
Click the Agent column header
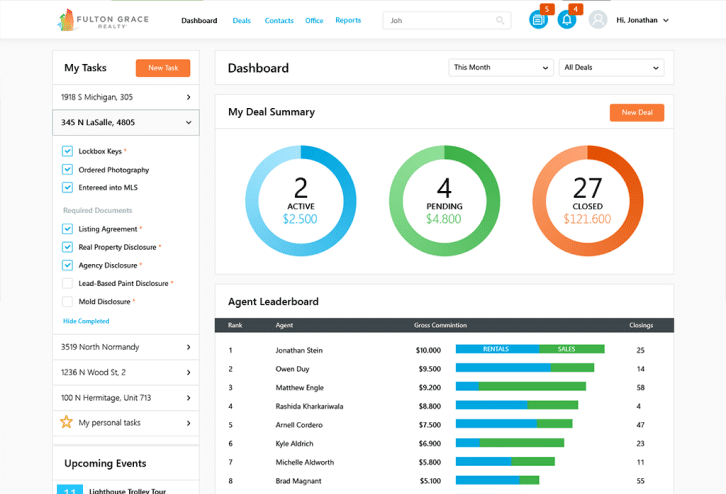(x=284, y=325)
